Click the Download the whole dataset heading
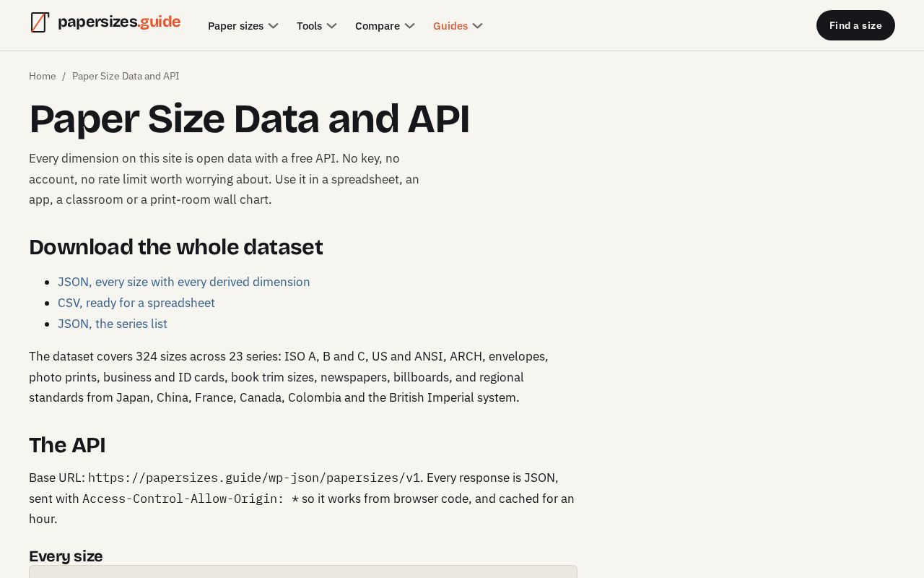Screen dimensions: 924x578 pos(176,247)
